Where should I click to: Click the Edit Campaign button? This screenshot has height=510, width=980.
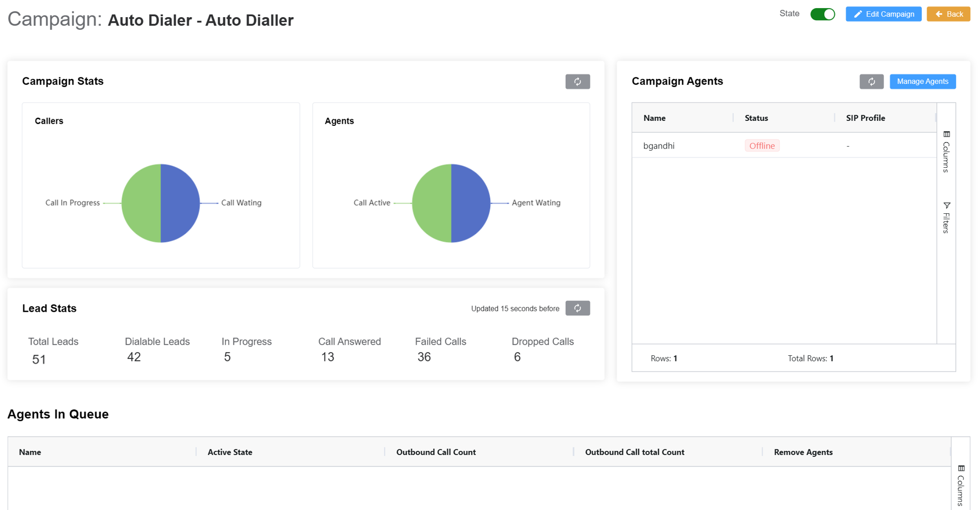tap(883, 14)
